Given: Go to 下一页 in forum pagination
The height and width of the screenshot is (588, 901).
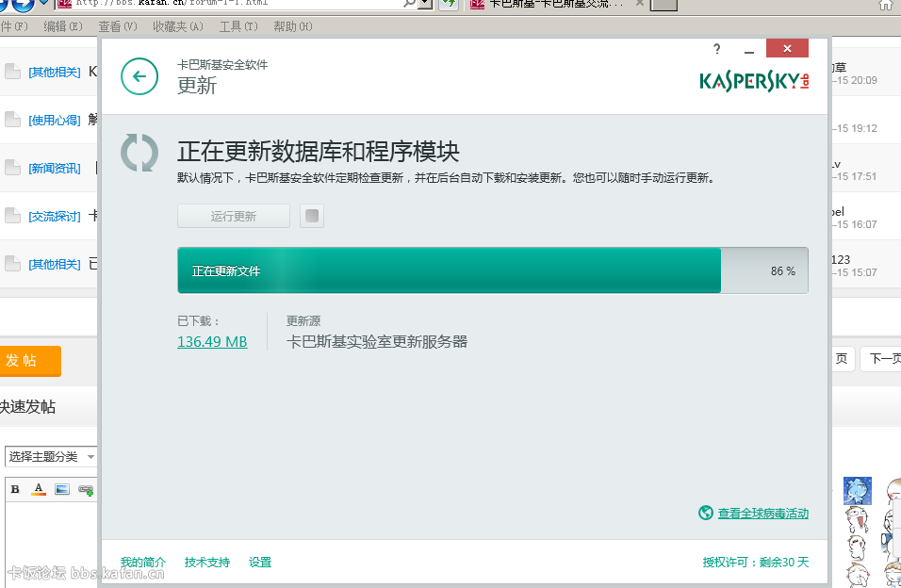Looking at the screenshot, I should [881, 359].
